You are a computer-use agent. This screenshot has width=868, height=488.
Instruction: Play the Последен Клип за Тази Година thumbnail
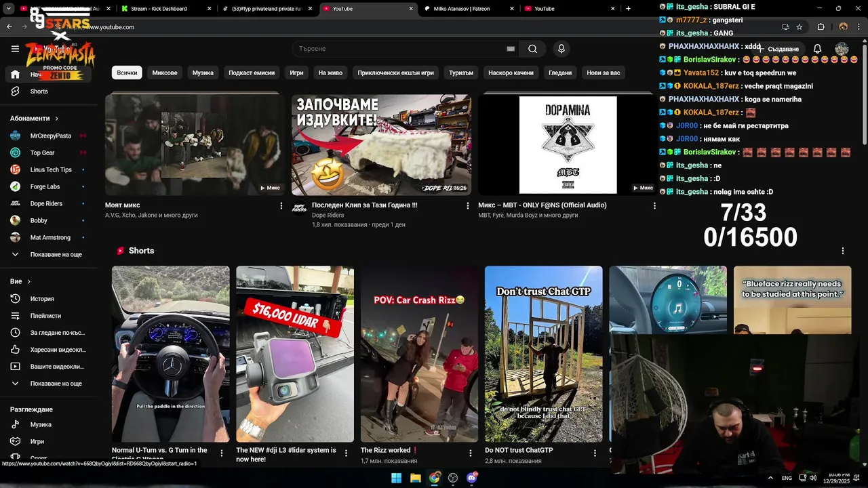click(x=381, y=145)
